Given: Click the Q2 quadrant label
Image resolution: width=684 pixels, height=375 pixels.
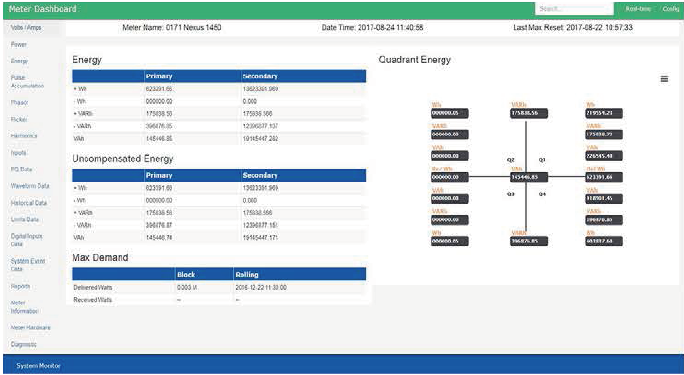Looking at the screenshot, I should point(510,160).
